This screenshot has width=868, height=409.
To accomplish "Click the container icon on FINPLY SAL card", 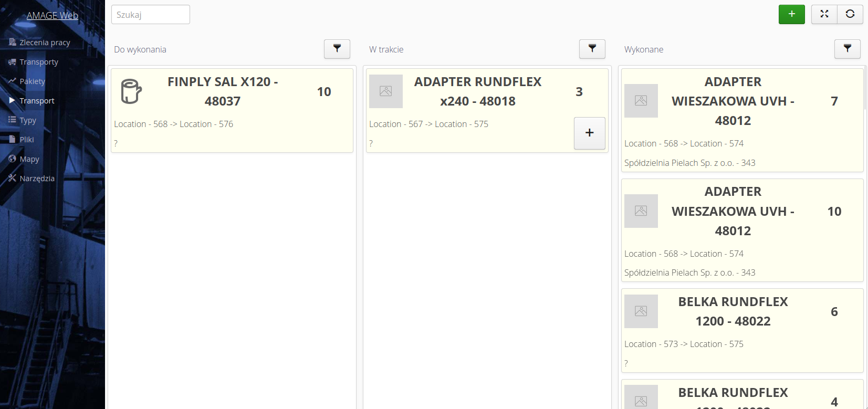I will (x=131, y=91).
